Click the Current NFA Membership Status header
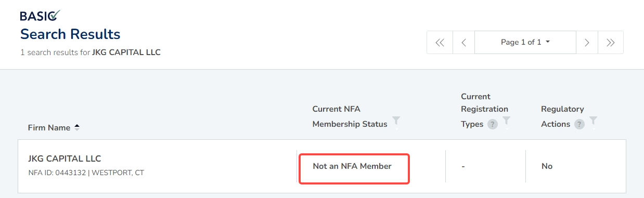The image size is (644, 198). tap(350, 116)
